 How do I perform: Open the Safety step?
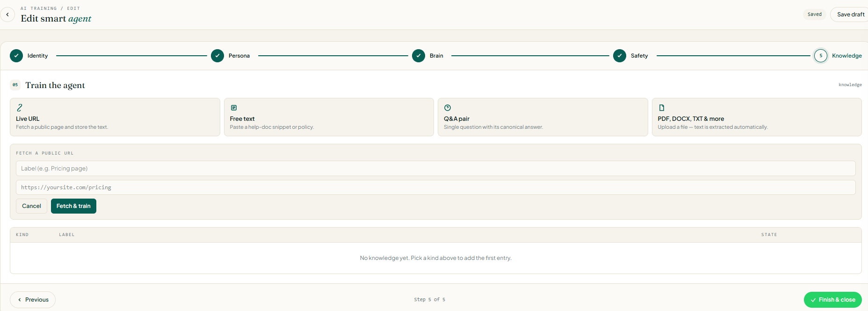click(639, 56)
